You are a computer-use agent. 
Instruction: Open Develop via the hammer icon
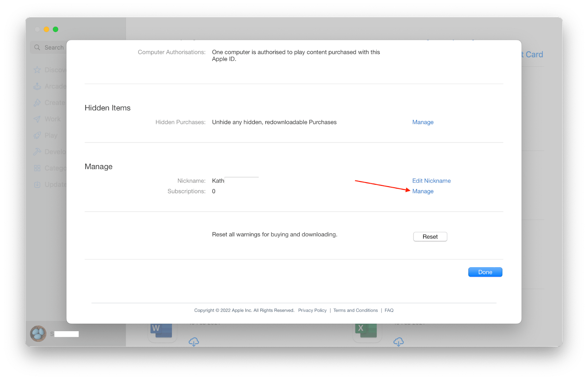point(37,151)
